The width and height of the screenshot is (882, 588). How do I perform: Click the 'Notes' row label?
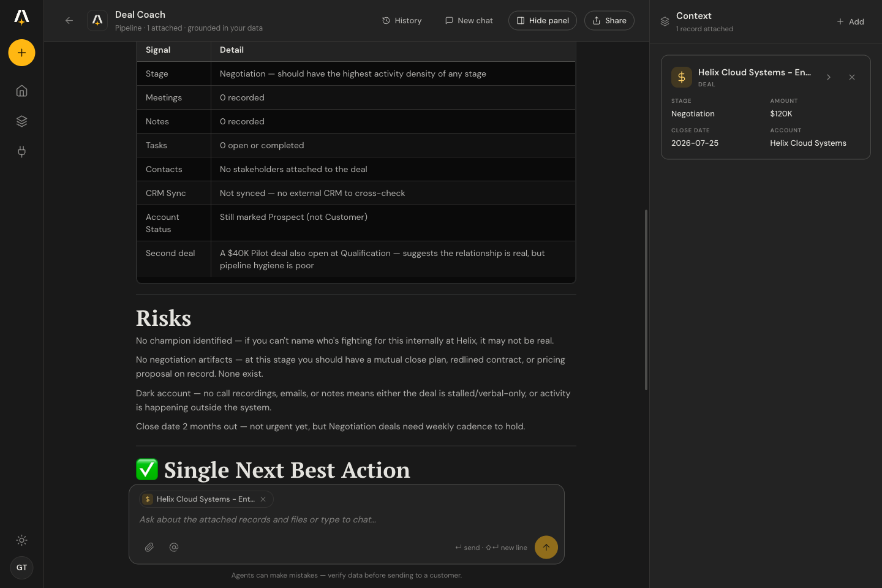pyautogui.click(x=157, y=122)
